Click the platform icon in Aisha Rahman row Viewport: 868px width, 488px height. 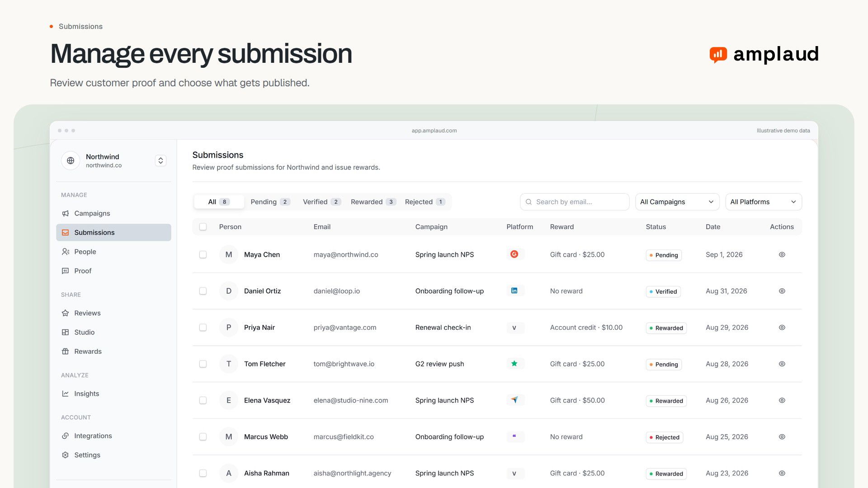[514, 474]
